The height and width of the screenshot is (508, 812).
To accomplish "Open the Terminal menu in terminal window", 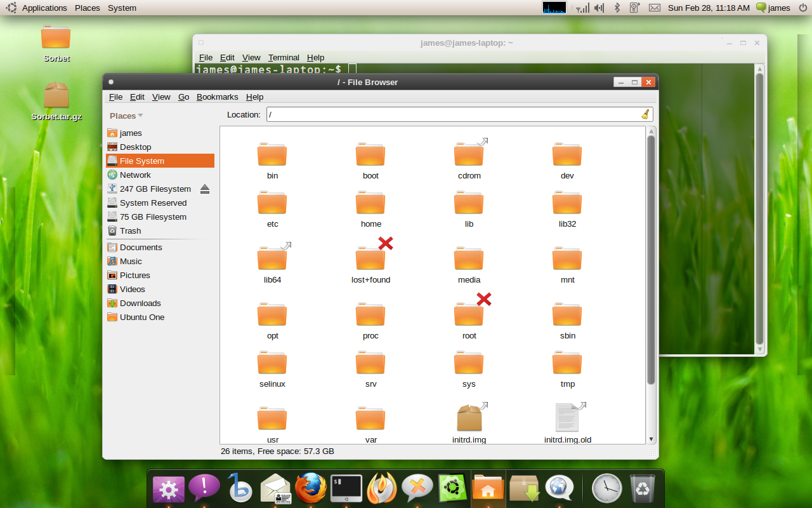I will [284, 57].
